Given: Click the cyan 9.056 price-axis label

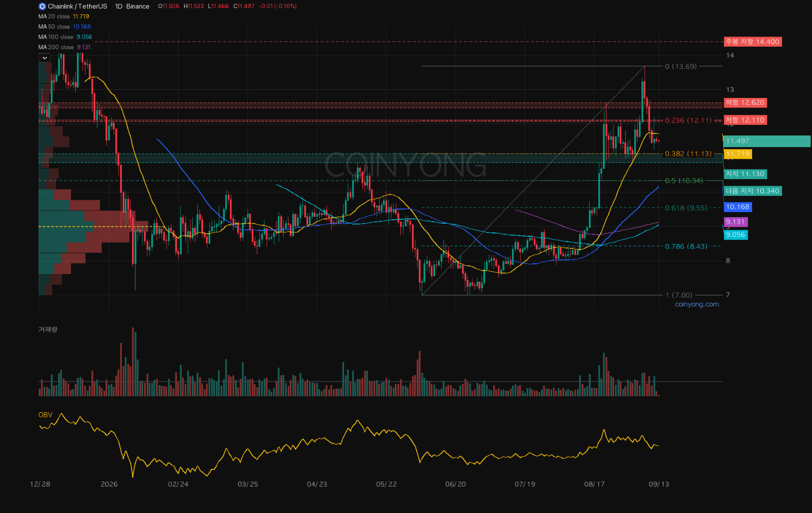Looking at the screenshot, I should pos(735,235).
